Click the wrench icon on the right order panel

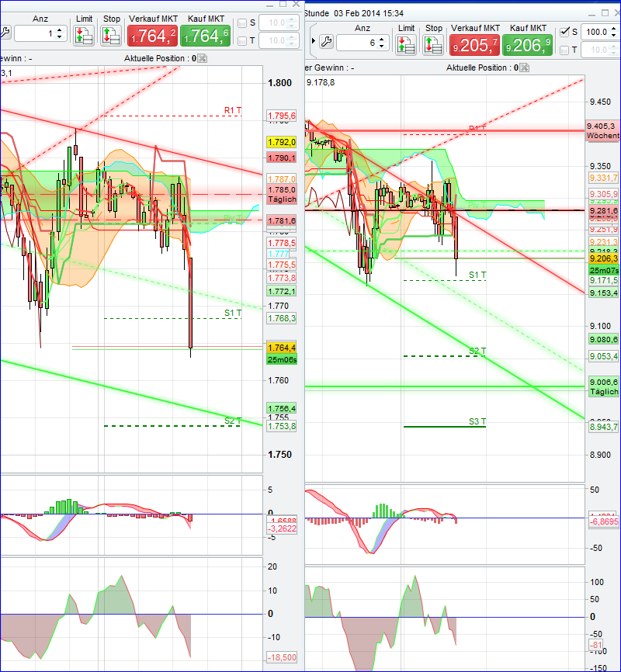[x=326, y=41]
